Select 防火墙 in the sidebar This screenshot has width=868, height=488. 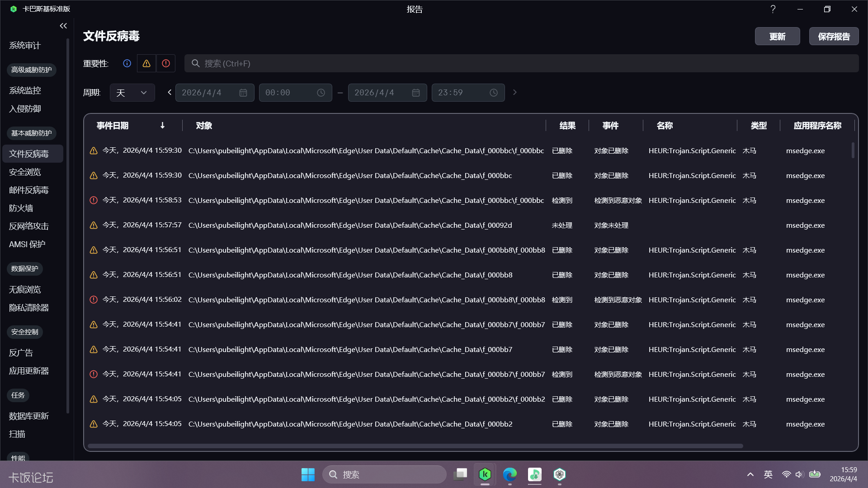(21, 208)
